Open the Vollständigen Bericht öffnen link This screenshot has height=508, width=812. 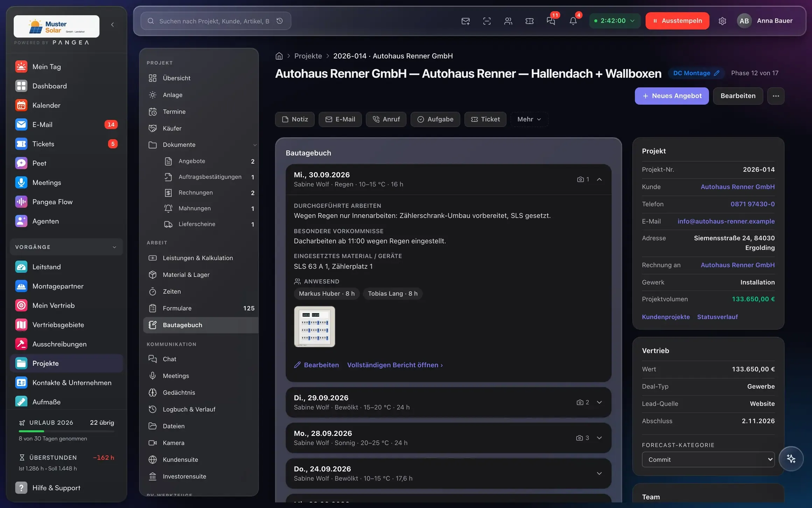395,365
